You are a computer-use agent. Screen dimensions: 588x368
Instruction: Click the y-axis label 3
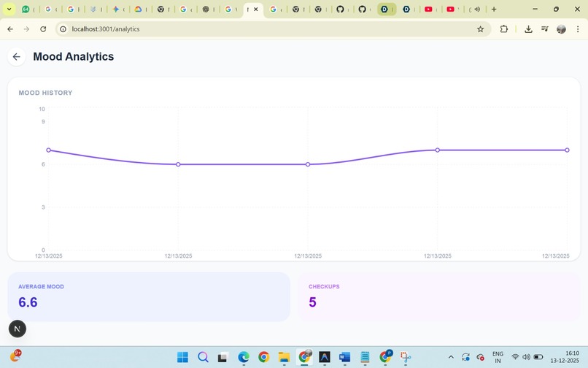point(43,207)
